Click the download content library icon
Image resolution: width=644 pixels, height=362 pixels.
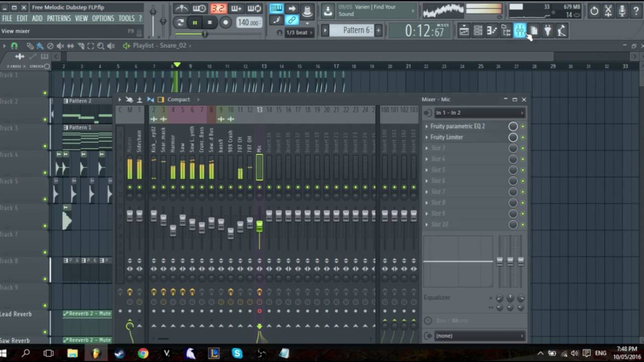coord(328,11)
